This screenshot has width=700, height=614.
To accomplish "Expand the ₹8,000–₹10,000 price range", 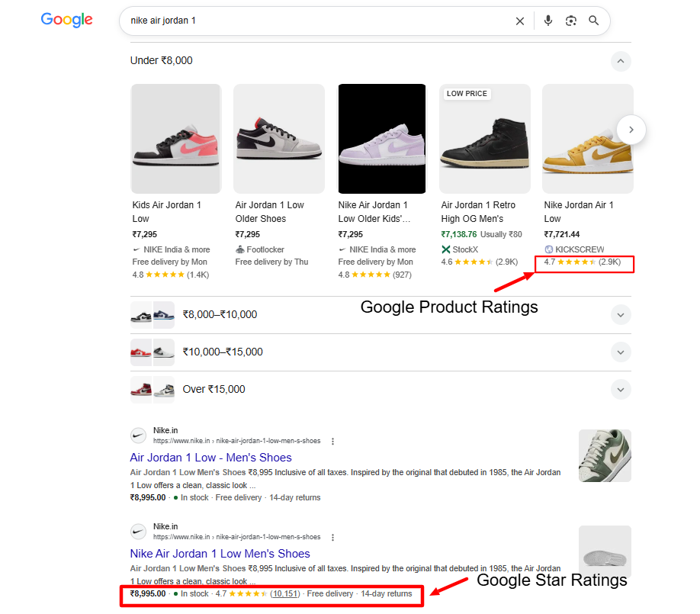I will click(621, 315).
